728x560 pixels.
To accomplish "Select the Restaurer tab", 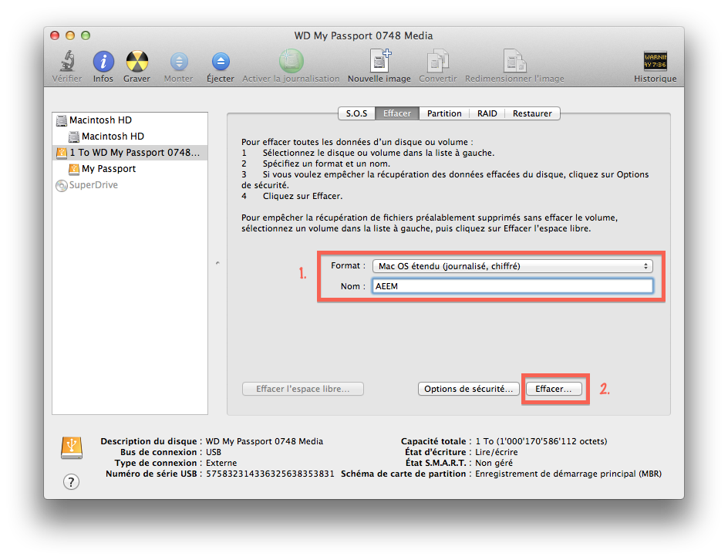I will (x=532, y=113).
